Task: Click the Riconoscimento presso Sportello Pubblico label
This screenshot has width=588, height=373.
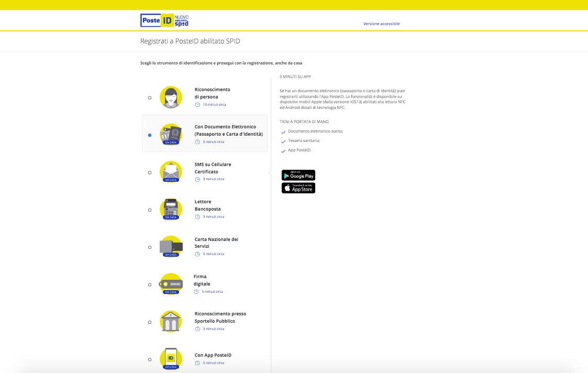Action: pos(220,317)
